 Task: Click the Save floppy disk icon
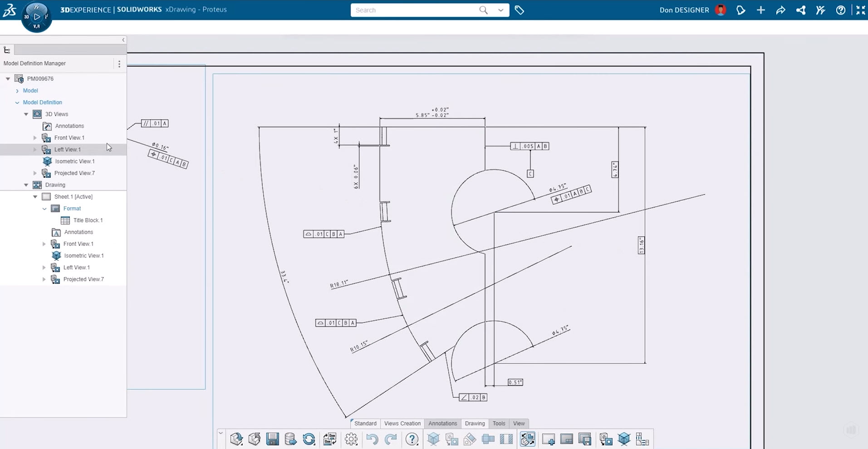[273, 439]
